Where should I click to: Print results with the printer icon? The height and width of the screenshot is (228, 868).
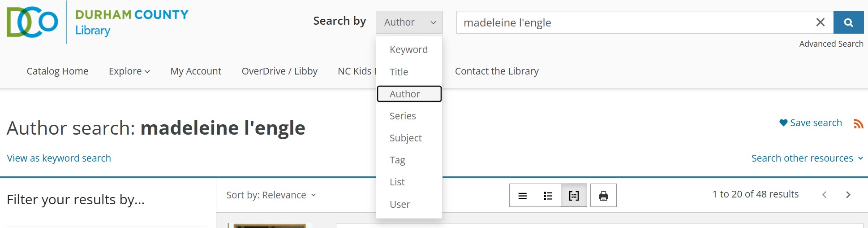[603, 196]
